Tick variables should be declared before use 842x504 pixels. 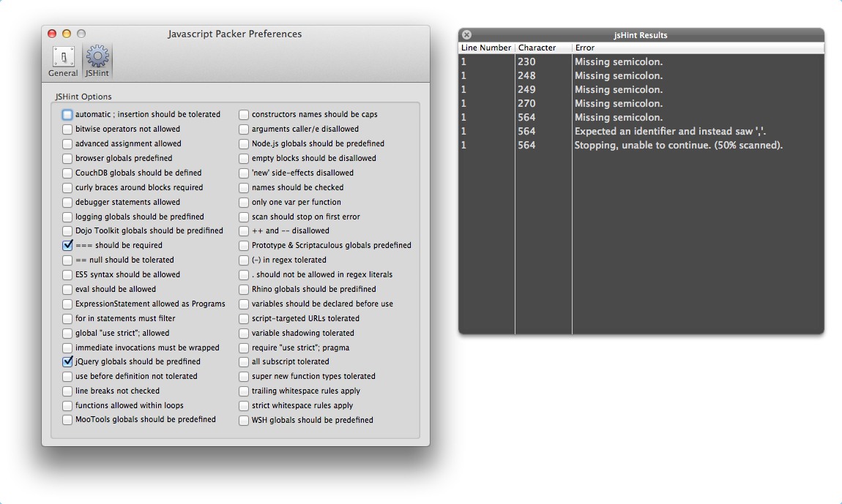244,304
